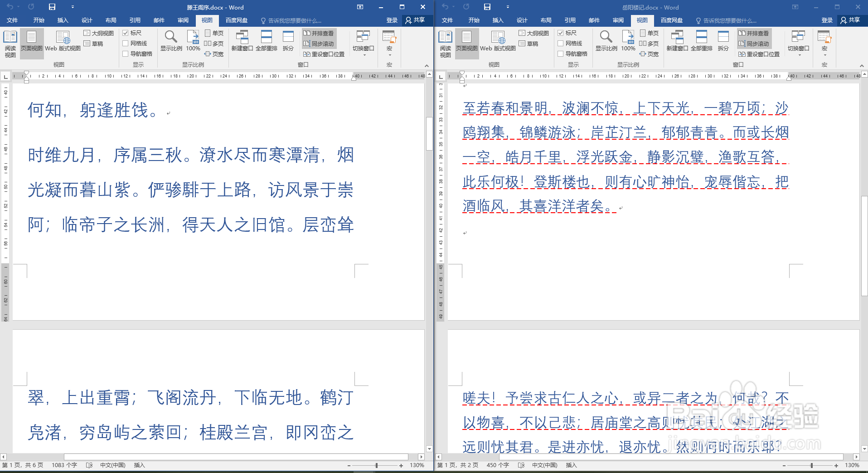868x473 pixels.
Task: Collapse the ribbon in right window
Action: coord(862,65)
